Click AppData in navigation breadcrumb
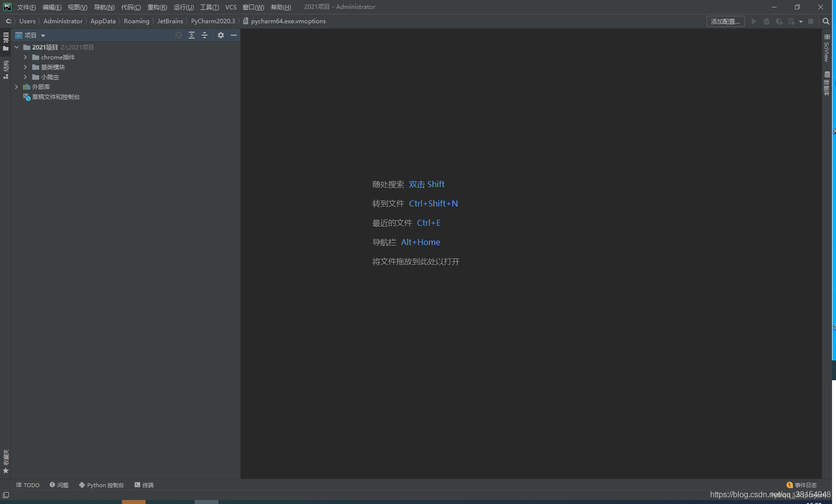Viewport: 836px width, 504px height. point(103,21)
